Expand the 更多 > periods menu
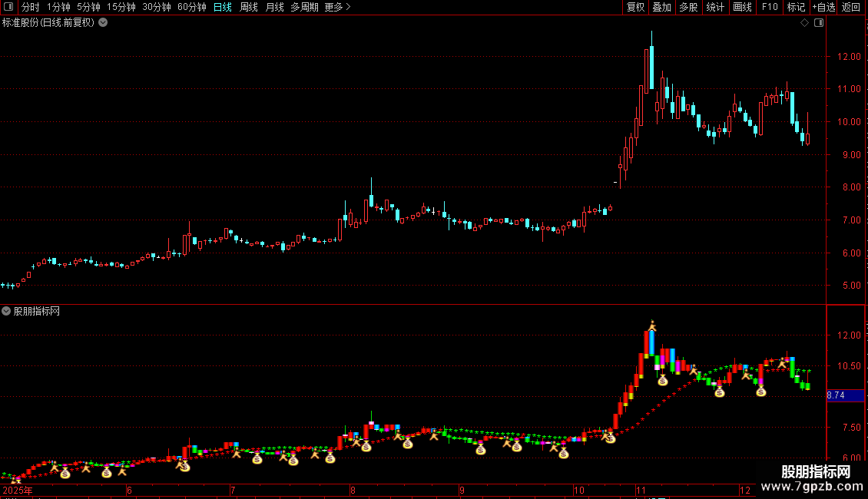 (x=338, y=7)
